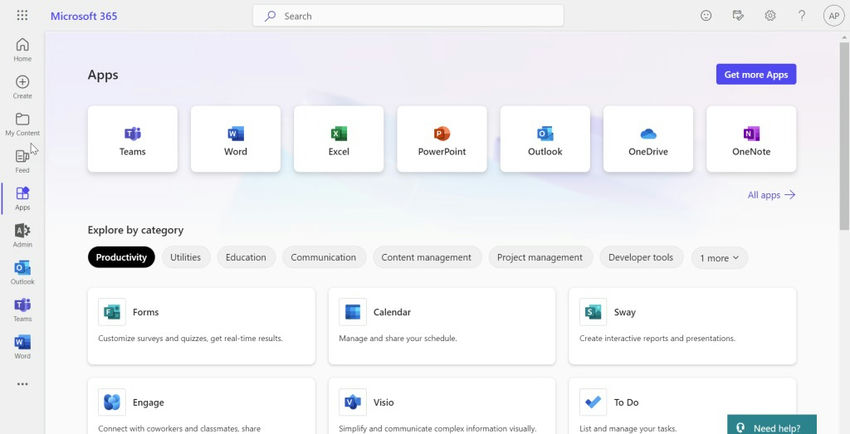Viewport: 850px width, 434px height.
Task: Launch the OneNote app tile
Action: click(751, 139)
